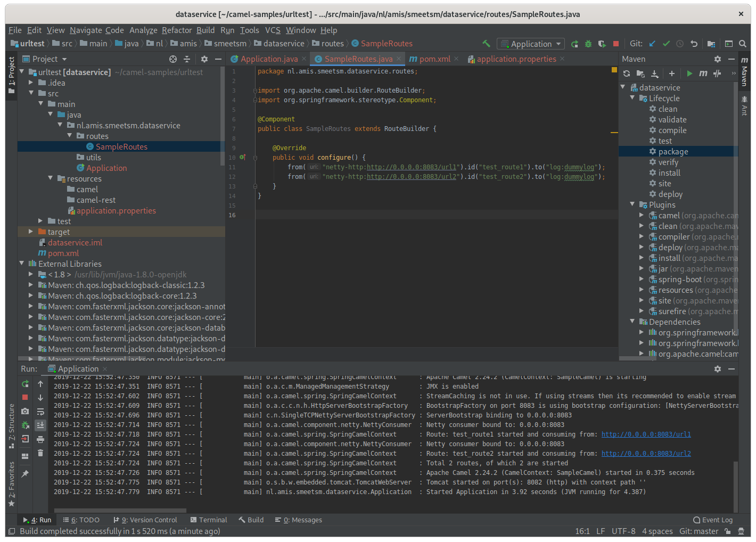Rerun the Application from the Run panel
Image resolution: width=756 pixels, height=542 pixels.
pos(25,384)
